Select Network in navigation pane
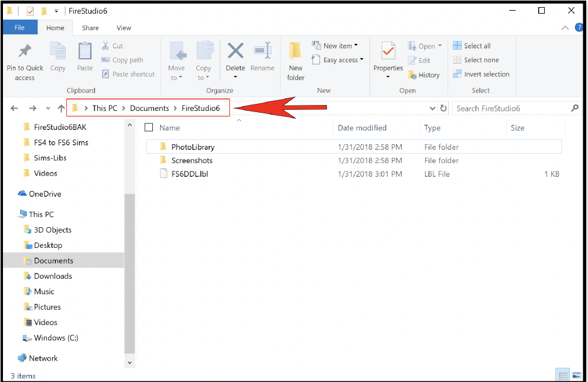The image size is (588, 382). tap(43, 358)
